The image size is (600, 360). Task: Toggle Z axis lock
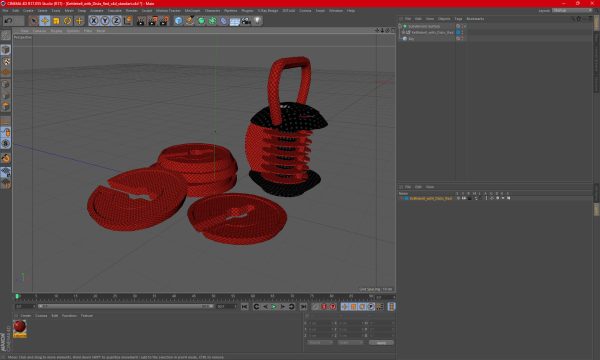point(116,21)
